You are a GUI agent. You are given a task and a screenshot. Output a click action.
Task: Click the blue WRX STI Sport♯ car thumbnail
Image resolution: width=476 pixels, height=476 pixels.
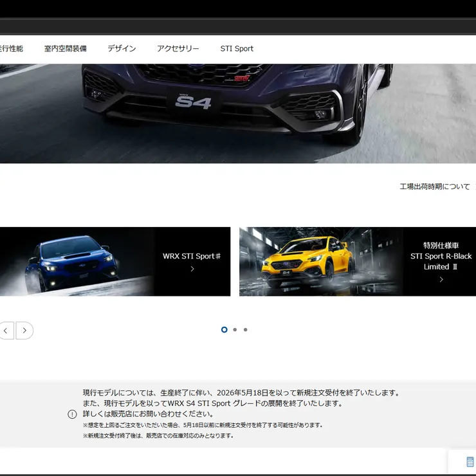coord(76,261)
